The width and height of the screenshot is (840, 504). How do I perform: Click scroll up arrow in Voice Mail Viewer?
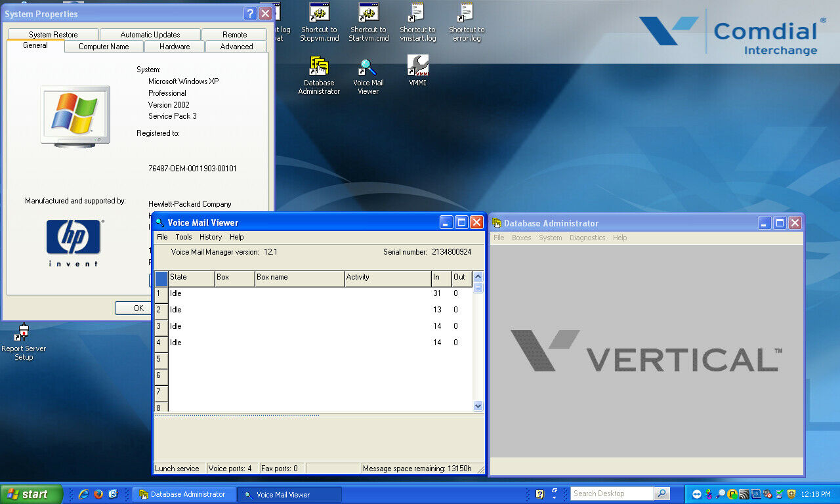pos(478,276)
